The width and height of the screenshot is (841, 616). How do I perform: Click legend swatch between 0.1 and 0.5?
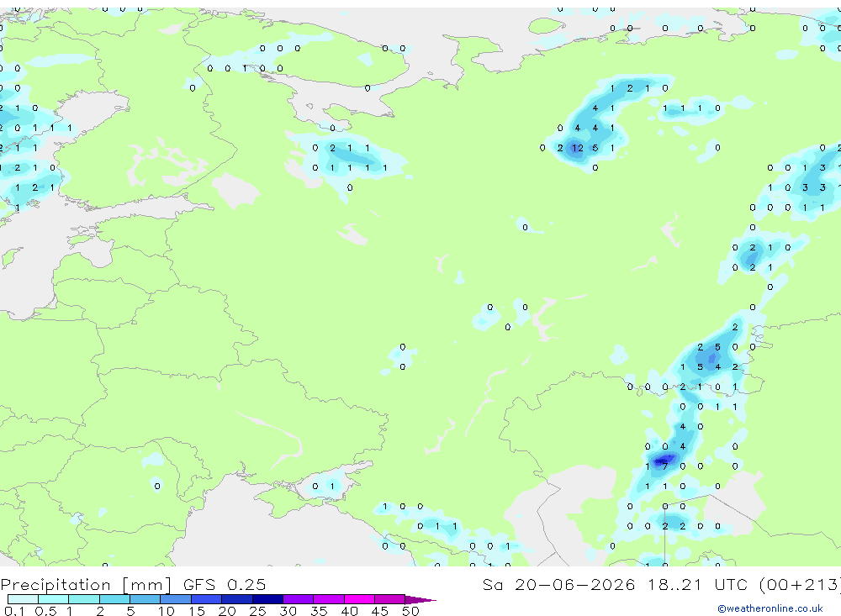tap(23, 599)
